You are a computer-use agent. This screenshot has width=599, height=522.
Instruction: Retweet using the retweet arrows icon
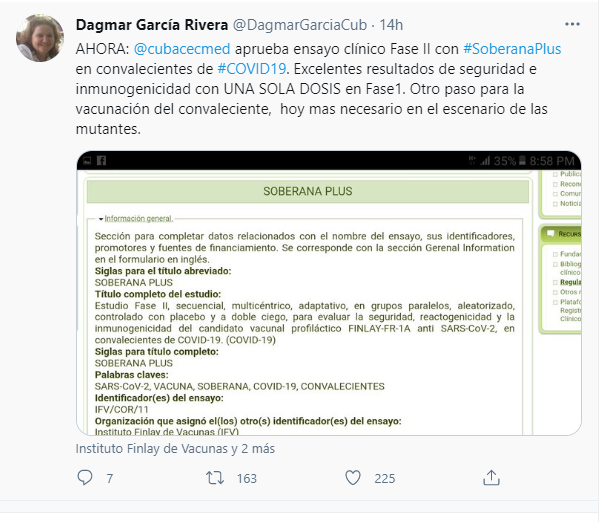click(215, 478)
